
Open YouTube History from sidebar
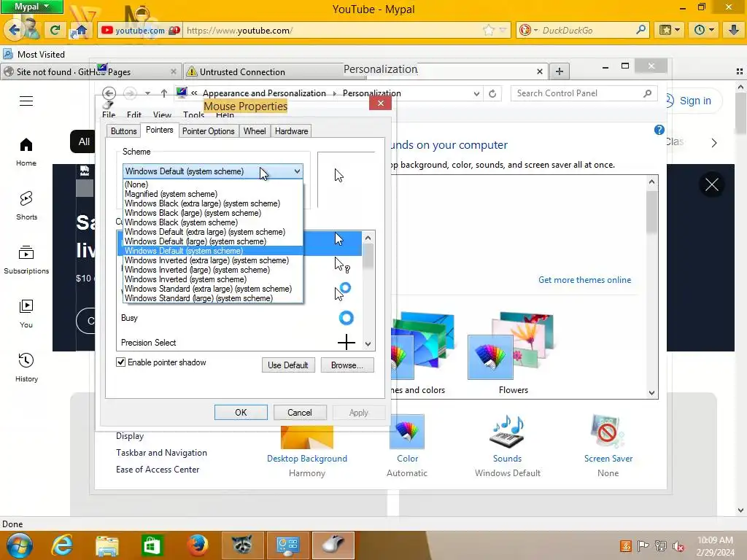[x=26, y=367]
